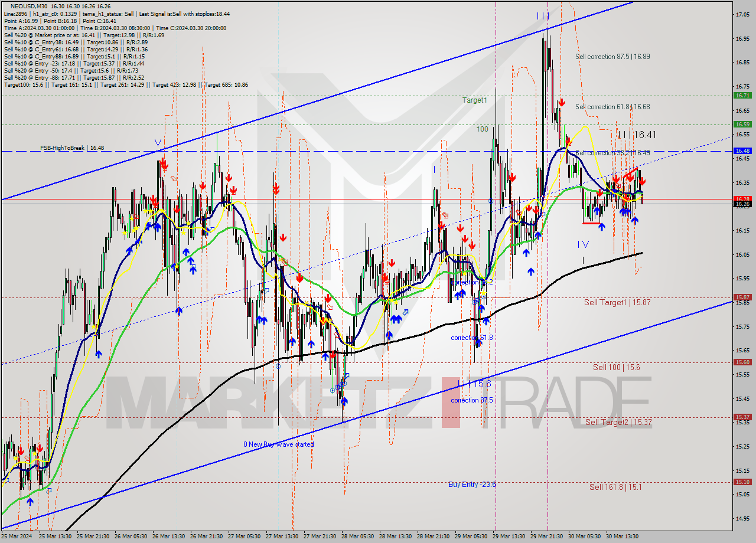756x543 pixels.
Task: Click the red 15.60 price tag
Action: (742, 362)
